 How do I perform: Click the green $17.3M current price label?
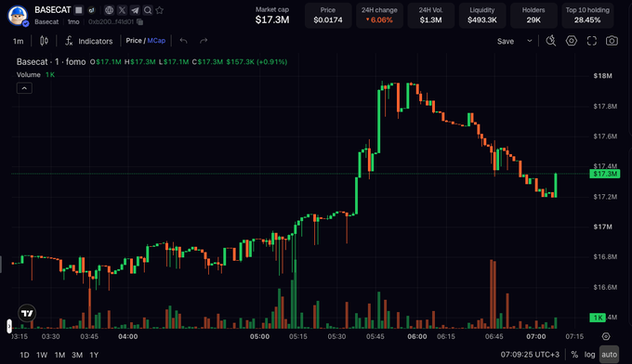pos(605,174)
